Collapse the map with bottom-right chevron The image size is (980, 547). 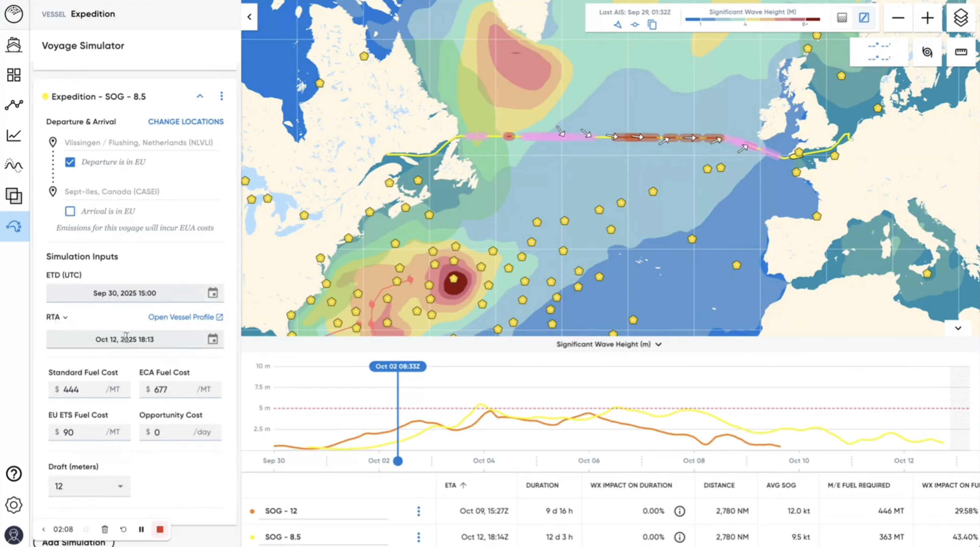pyautogui.click(x=958, y=328)
